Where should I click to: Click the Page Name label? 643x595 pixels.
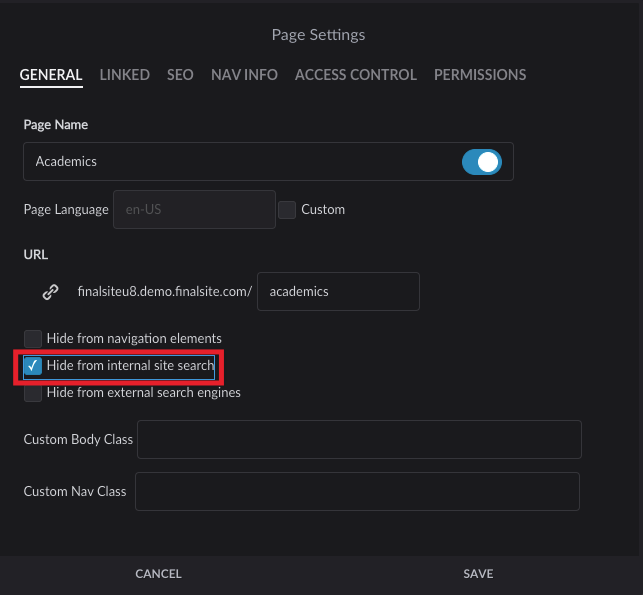(56, 125)
